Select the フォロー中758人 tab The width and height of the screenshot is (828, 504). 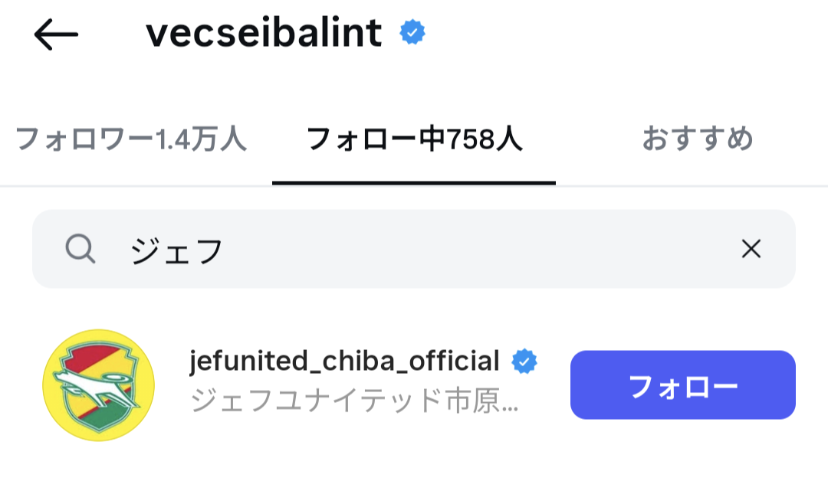click(x=414, y=140)
